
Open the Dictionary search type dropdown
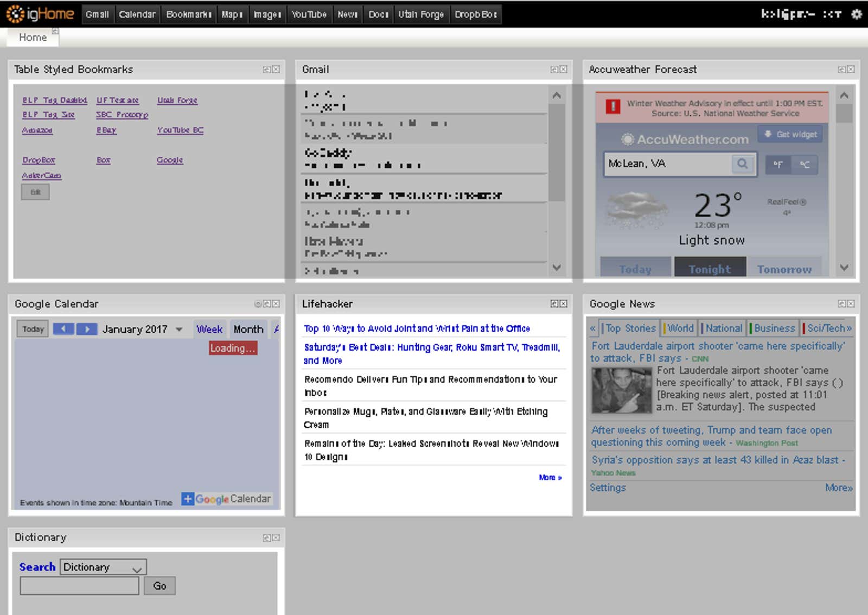103,567
